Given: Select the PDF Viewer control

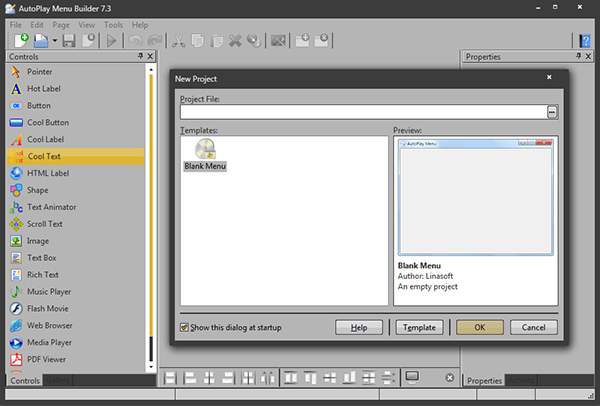Looking at the screenshot, I should [75, 359].
